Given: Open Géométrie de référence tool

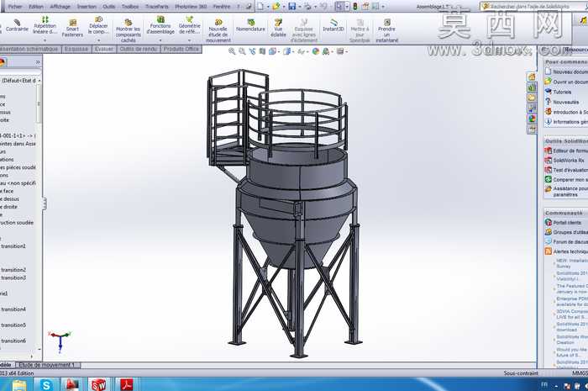Looking at the screenshot, I should 189,25.
